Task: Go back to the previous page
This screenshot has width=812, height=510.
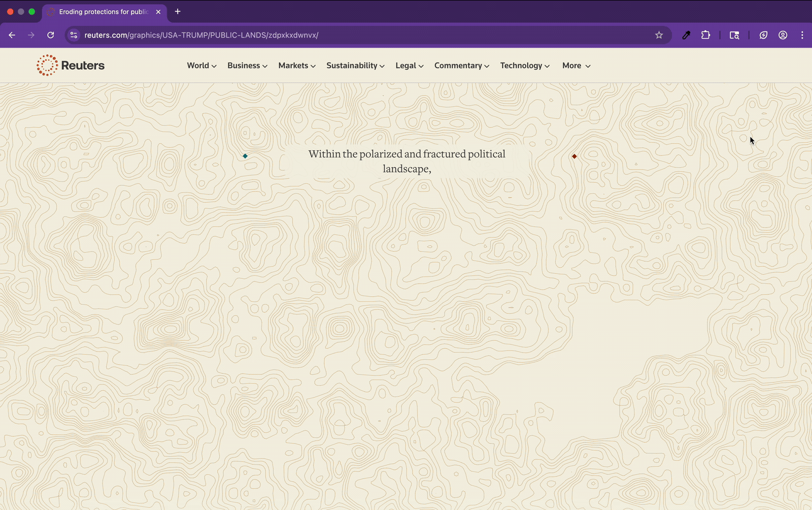Action: [x=12, y=35]
